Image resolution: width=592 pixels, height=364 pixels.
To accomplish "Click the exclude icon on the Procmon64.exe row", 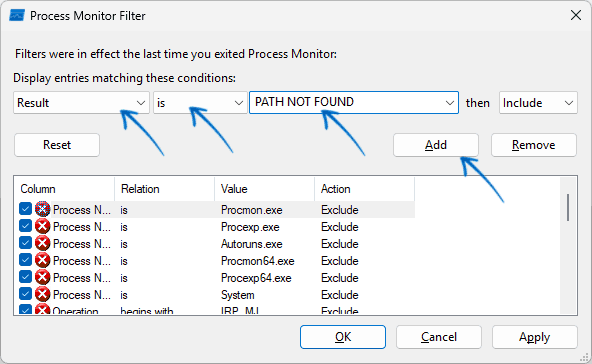I will (x=43, y=261).
